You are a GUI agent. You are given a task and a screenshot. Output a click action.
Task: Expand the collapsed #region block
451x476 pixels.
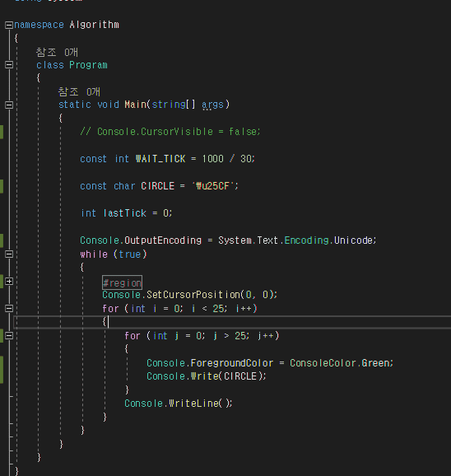pos(9,282)
